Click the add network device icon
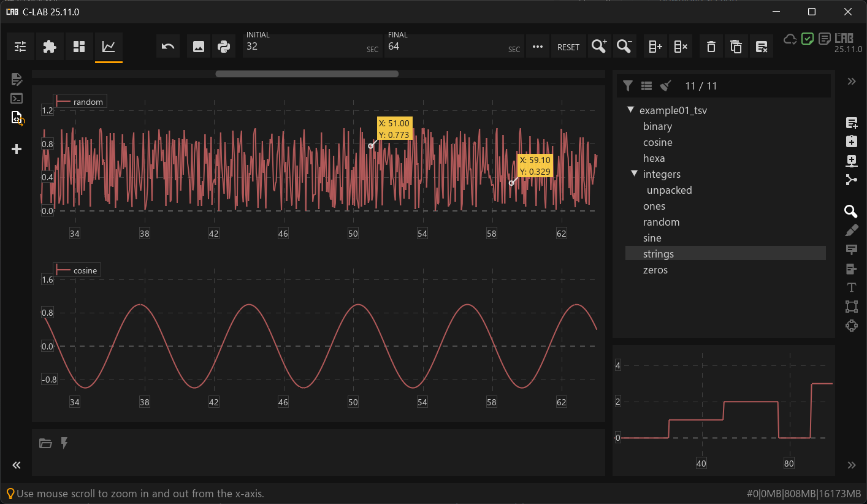This screenshot has width=867, height=504. [852, 161]
